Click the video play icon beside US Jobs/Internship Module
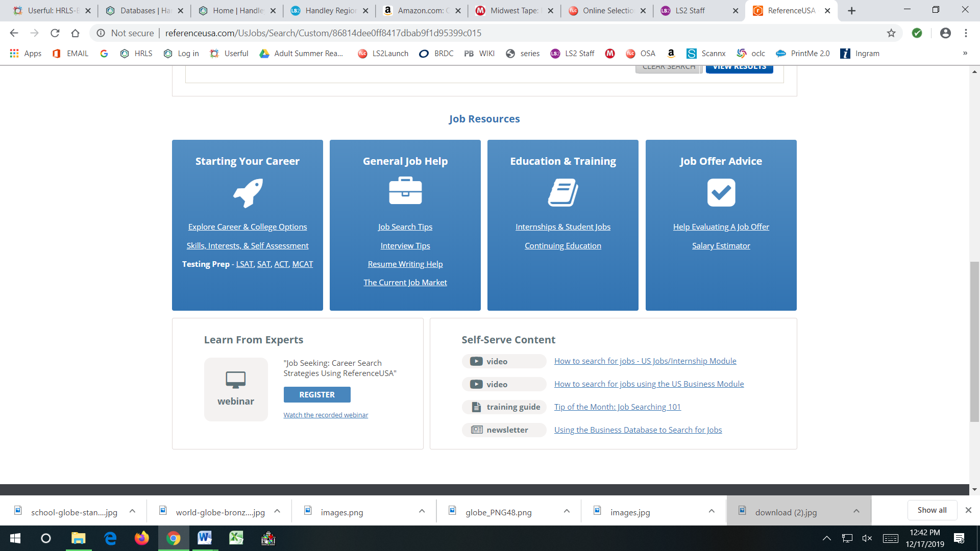Viewport: 980px width, 551px height. point(476,361)
